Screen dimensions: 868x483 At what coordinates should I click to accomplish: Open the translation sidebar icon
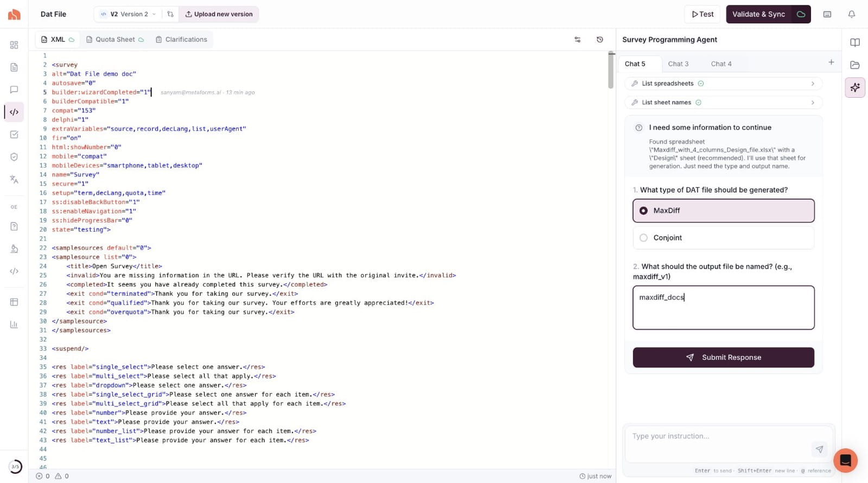pos(14,179)
